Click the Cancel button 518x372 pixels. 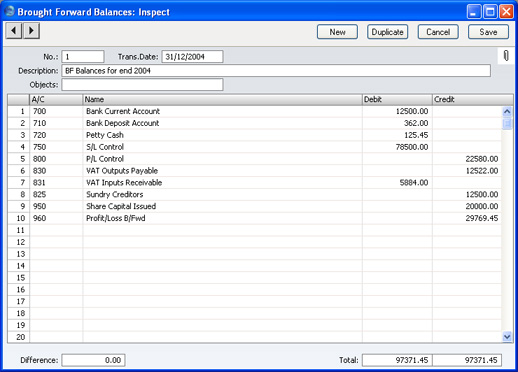[x=438, y=32]
